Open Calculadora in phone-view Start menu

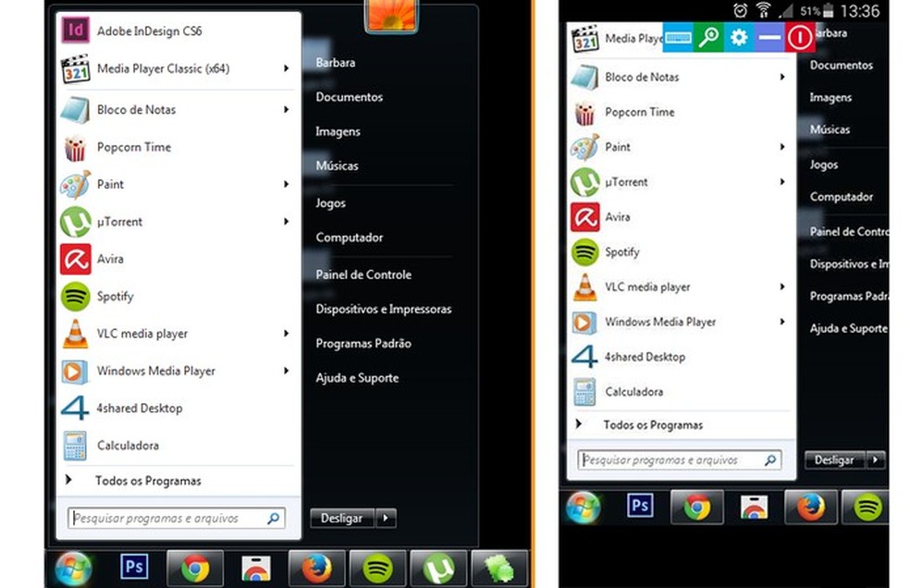(x=681, y=392)
